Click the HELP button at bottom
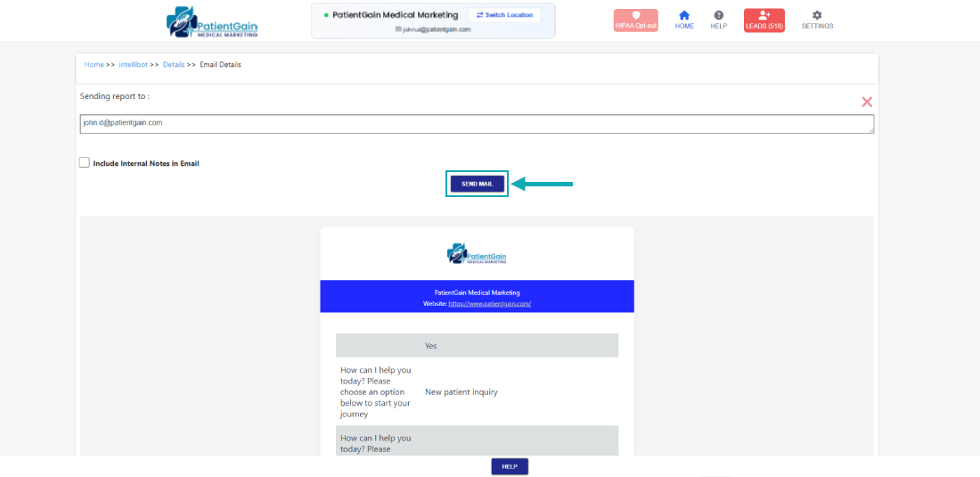Viewport: 980px width, 477px height. 510,466
